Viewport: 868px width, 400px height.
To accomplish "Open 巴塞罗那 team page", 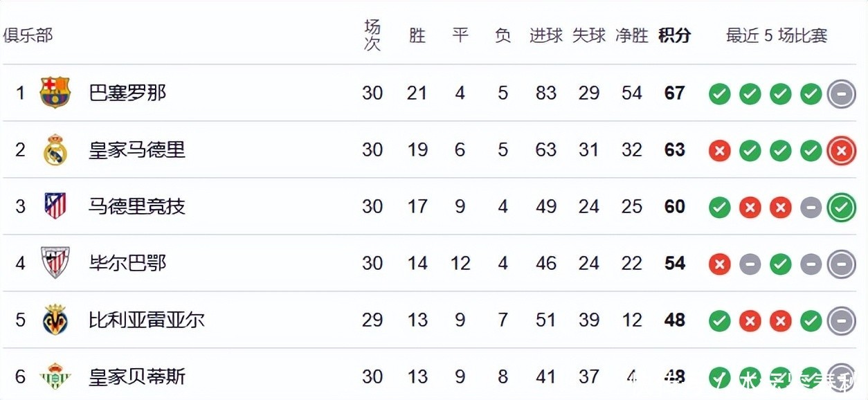I will click(127, 93).
